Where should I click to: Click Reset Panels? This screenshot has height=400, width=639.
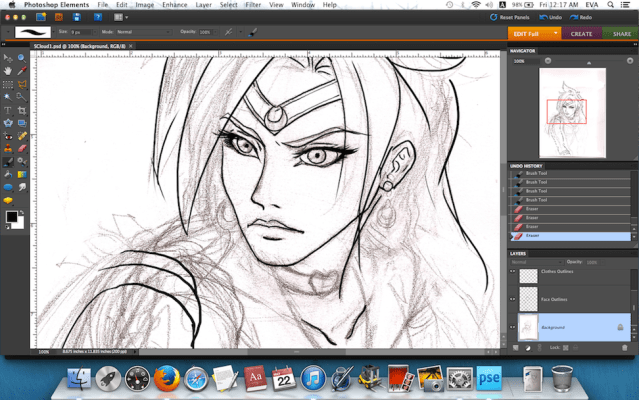(x=512, y=17)
